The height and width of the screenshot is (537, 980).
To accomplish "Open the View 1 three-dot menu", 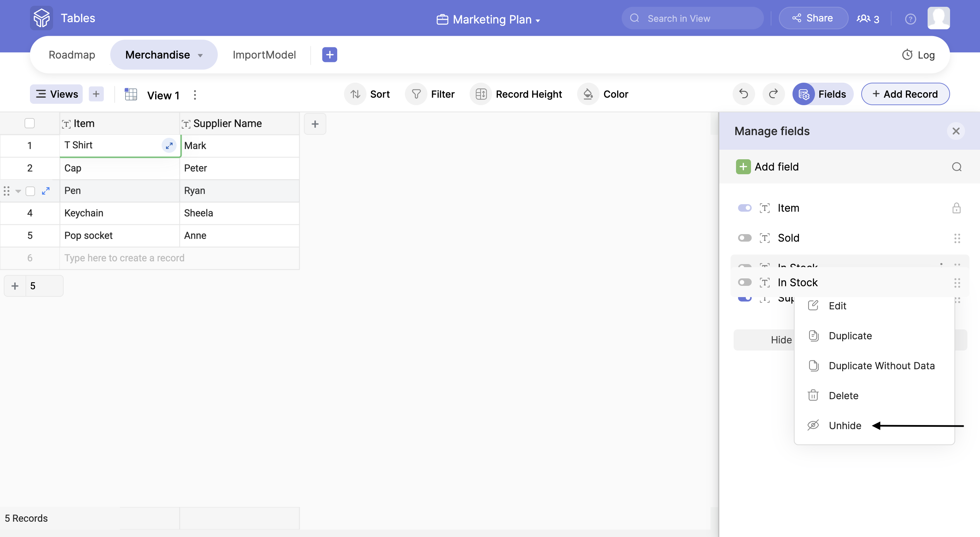I will pos(195,95).
